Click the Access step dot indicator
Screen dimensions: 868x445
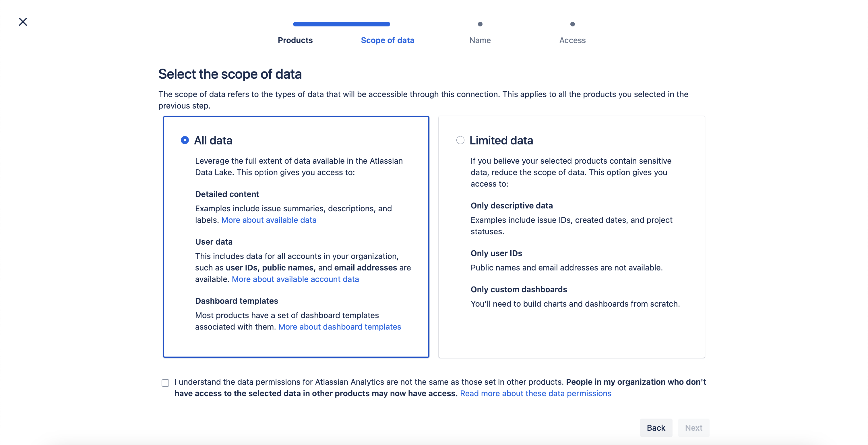click(572, 24)
